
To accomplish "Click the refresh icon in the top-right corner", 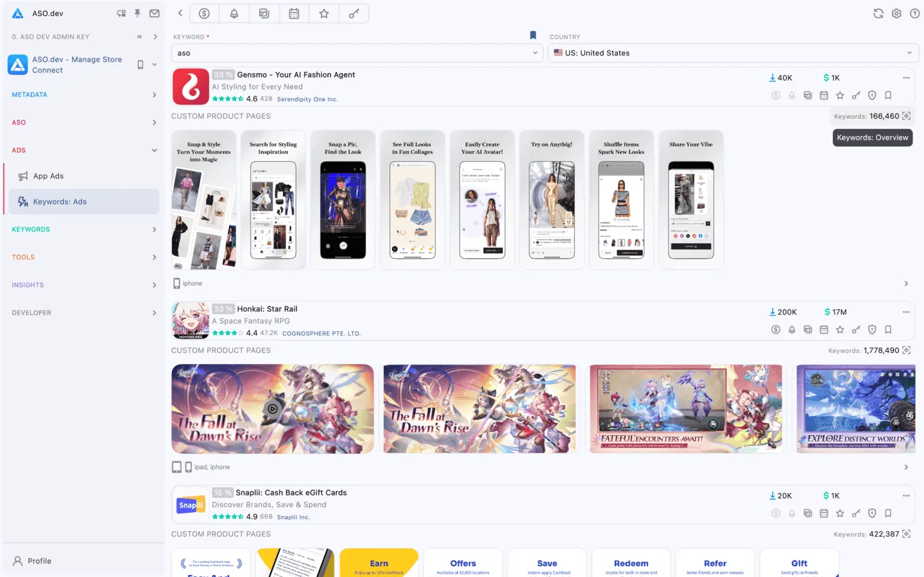I will point(878,13).
